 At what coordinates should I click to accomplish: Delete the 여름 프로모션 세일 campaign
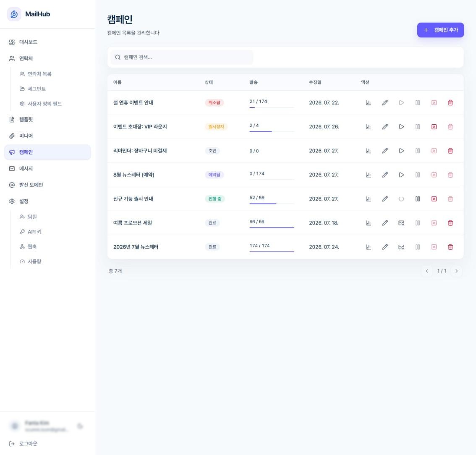(x=450, y=223)
